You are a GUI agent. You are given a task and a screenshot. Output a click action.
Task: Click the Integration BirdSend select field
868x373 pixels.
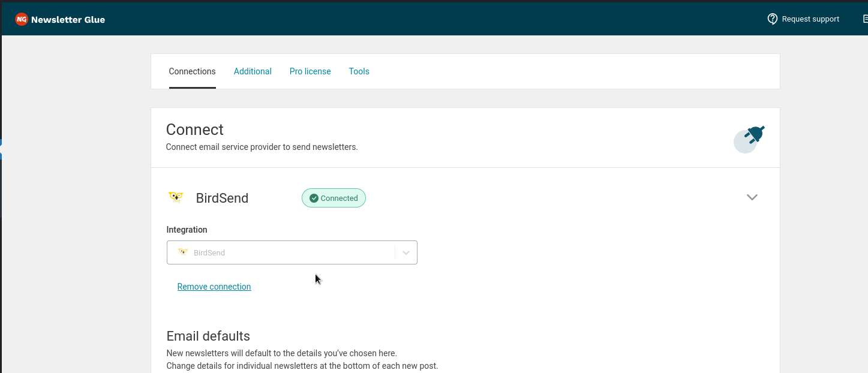pyautogui.click(x=292, y=252)
